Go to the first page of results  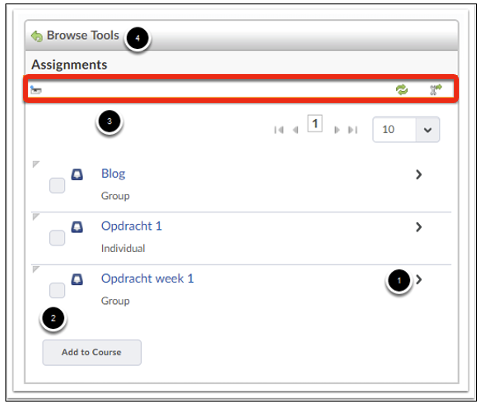pyautogui.click(x=279, y=130)
